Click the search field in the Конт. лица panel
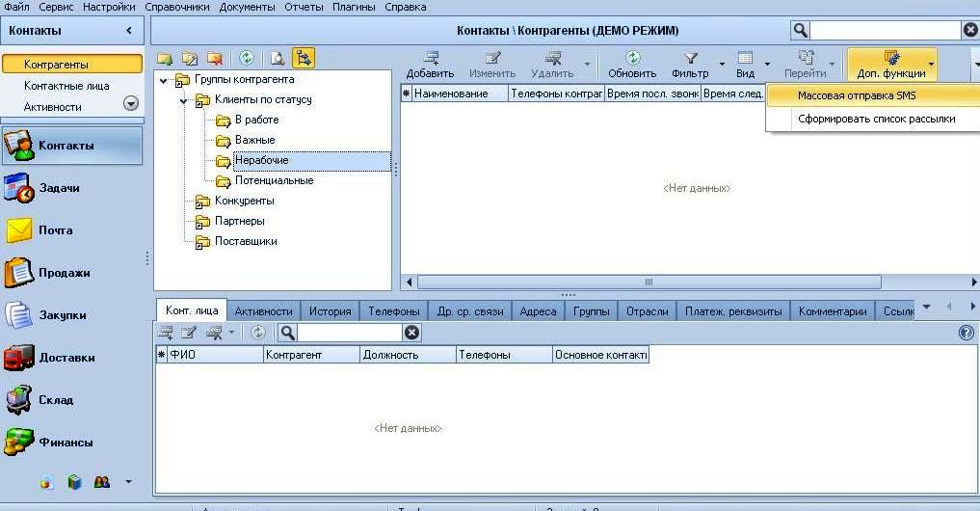 pyautogui.click(x=350, y=333)
